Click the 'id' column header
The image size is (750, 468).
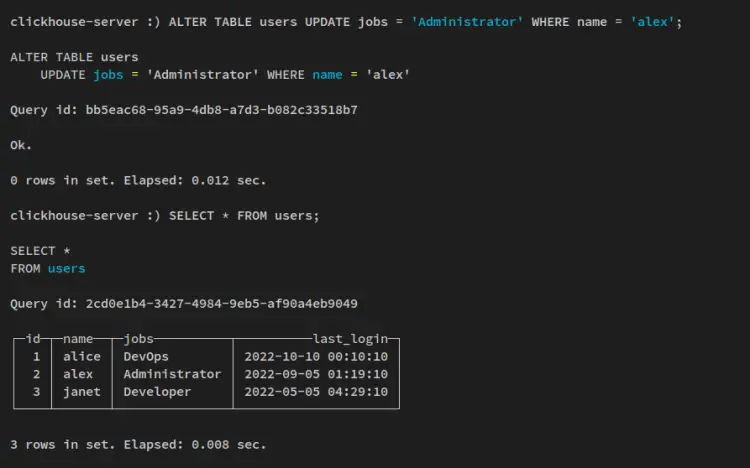(33, 339)
